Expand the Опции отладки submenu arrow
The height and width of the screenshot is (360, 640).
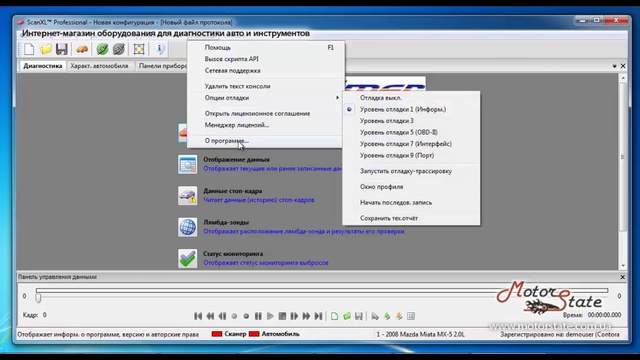coord(337,98)
